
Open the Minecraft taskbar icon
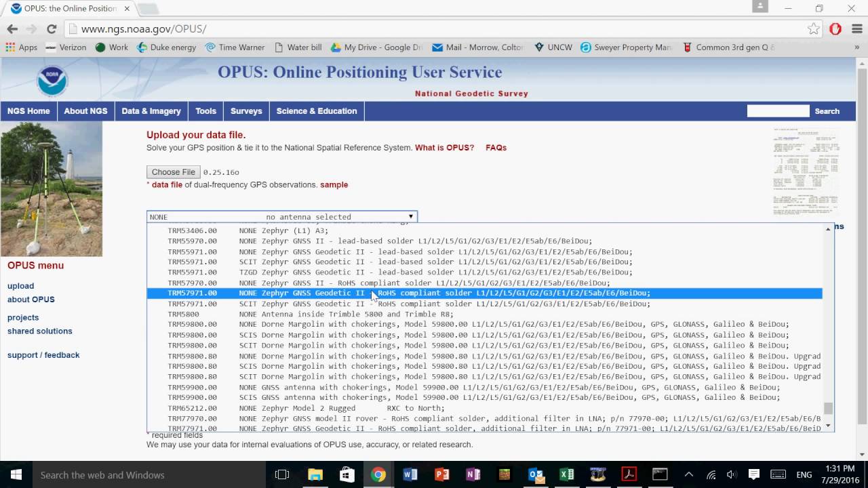coord(504,474)
